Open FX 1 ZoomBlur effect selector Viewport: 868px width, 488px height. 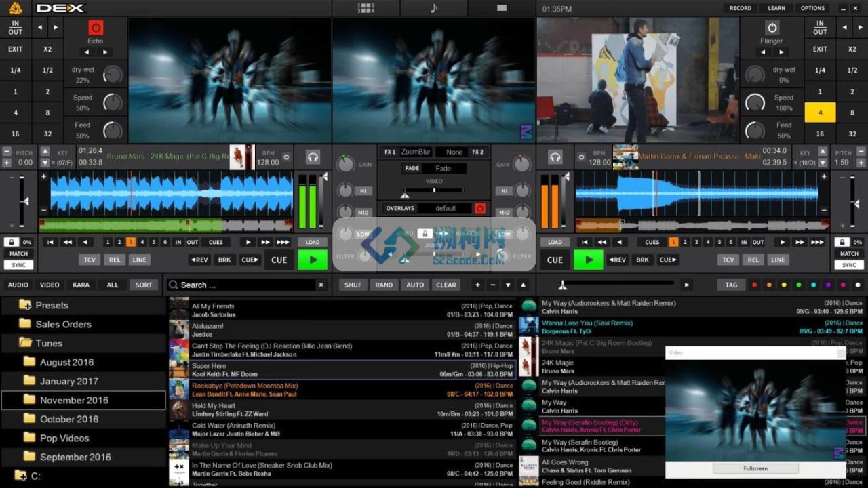click(416, 152)
